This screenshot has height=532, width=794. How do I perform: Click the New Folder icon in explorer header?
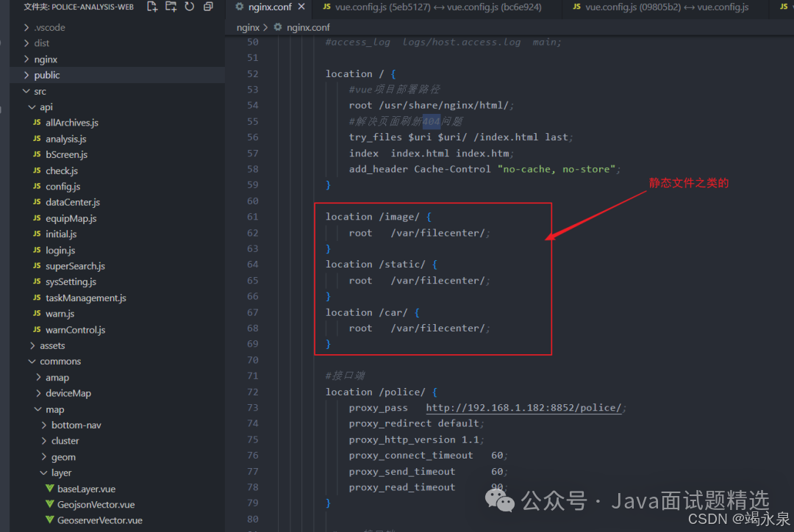(171, 7)
